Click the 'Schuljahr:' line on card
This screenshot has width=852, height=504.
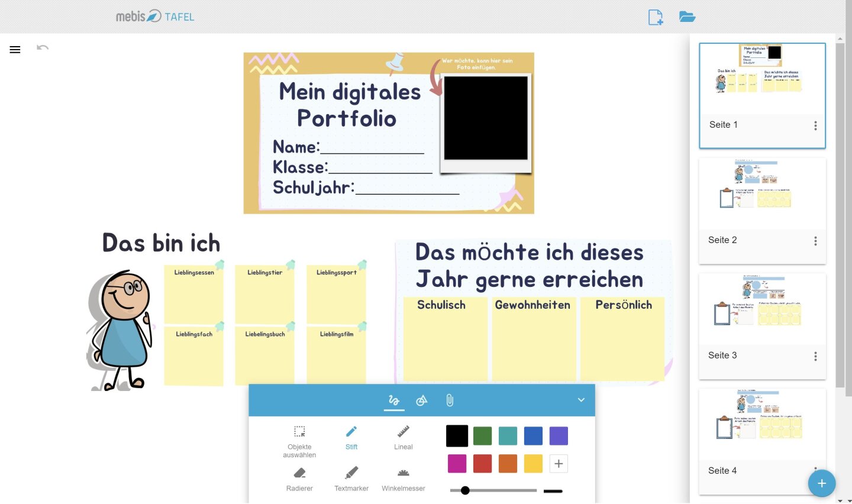tap(366, 187)
